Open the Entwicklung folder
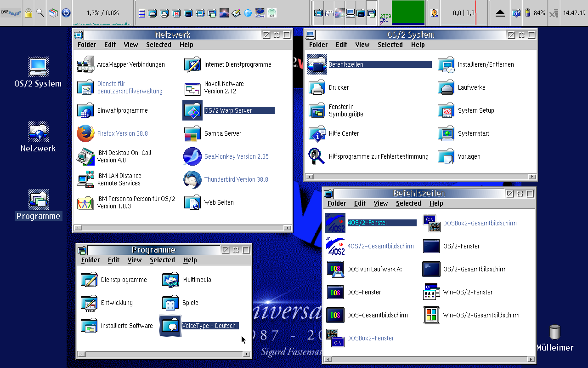This screenshot has width=588, height=368. [x=89, y=303]
